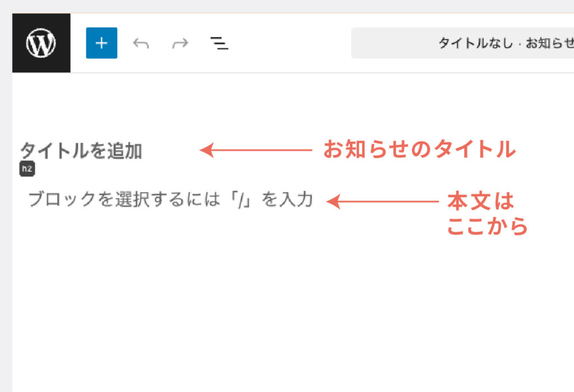Open the command bar showing タイトルなし
Screen dimensions: 574x392
[x=462, y=43]
